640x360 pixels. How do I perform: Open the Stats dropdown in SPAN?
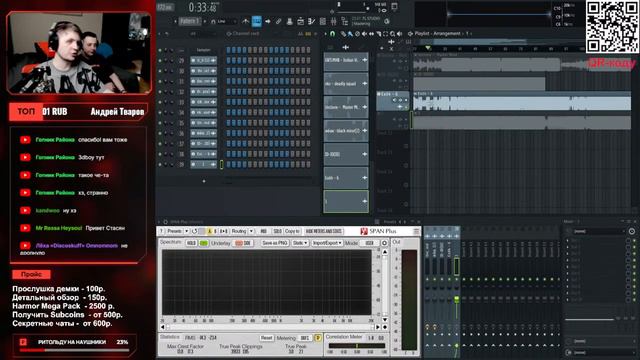coord(300,243)
